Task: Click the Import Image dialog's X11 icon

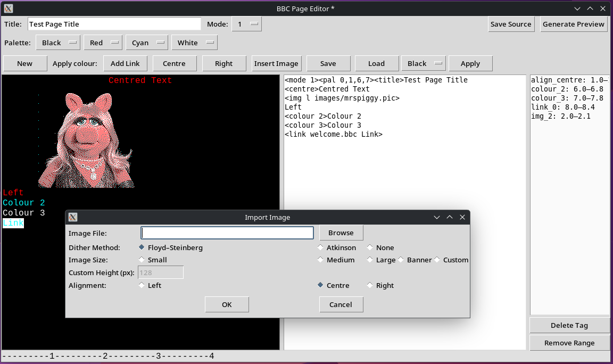Action: 73,217
